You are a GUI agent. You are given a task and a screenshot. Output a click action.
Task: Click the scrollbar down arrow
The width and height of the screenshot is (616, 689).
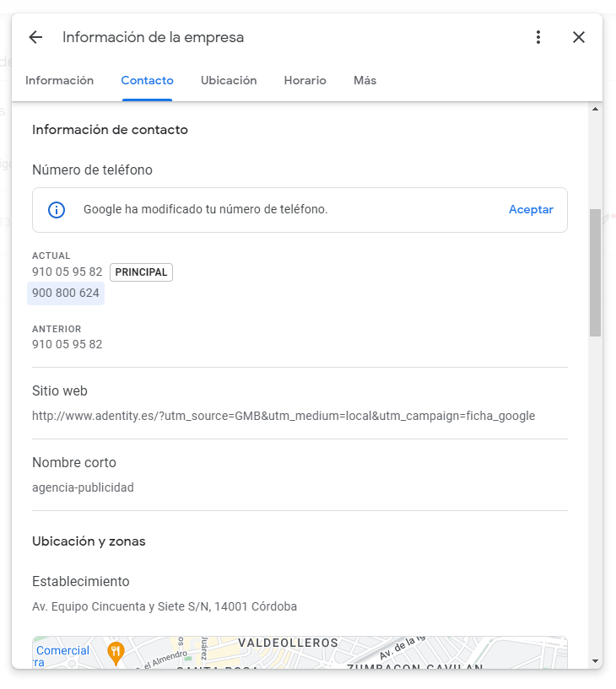(595, 661)
